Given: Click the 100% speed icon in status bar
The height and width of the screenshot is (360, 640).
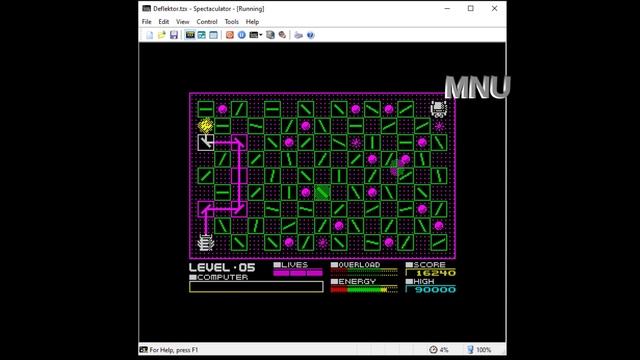Looking at the screenshot, I should click(x=470, y=350).
